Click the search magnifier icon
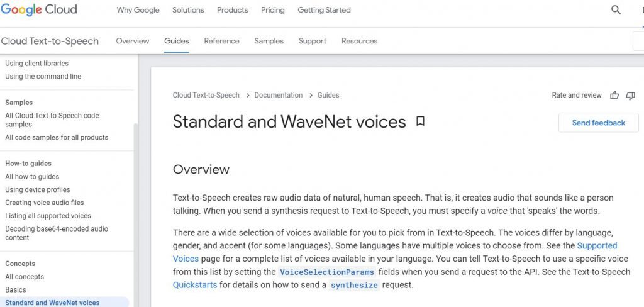This screenshot has height=307, width=644. click(616, 10)
